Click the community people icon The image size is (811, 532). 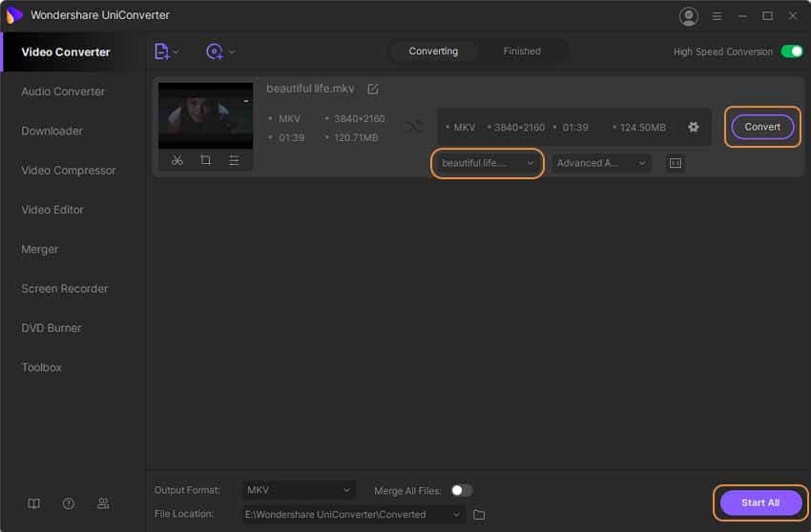[103, 503]
